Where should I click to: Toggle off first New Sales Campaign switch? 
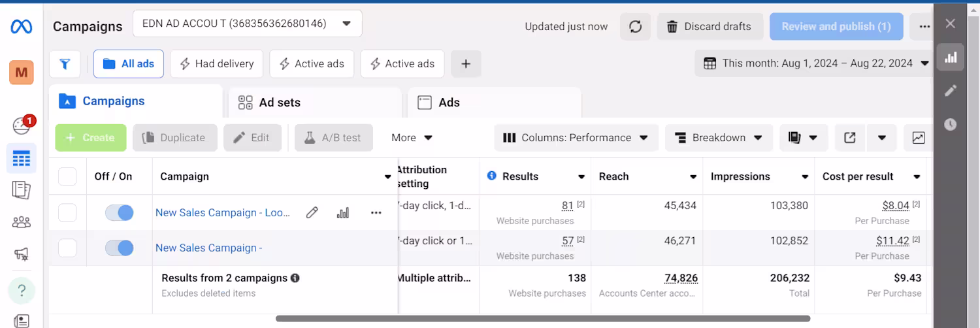[x=119, y=212]
